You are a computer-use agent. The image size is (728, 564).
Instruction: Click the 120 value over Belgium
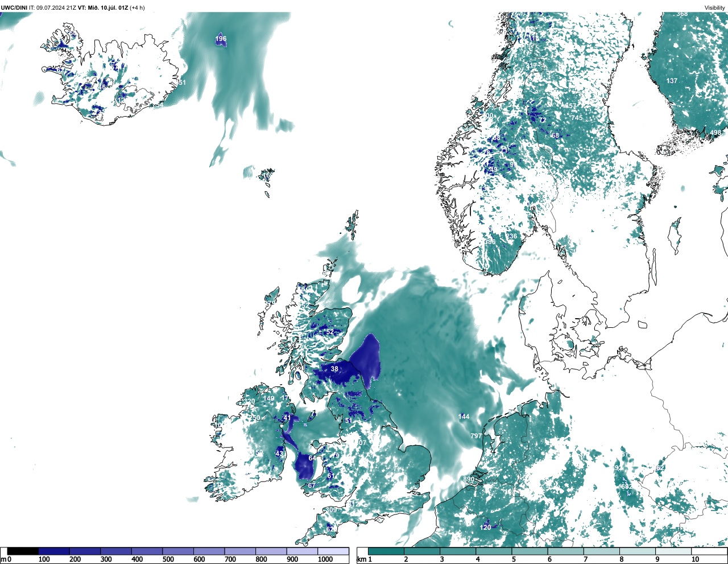click(x=485, y=528)
